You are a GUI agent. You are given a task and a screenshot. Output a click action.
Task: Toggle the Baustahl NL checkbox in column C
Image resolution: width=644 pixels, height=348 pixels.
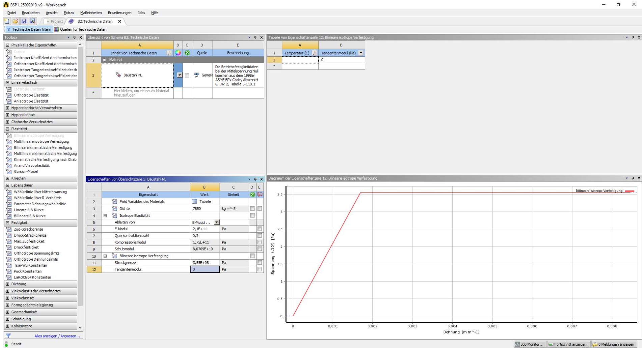tap(187, 75)
